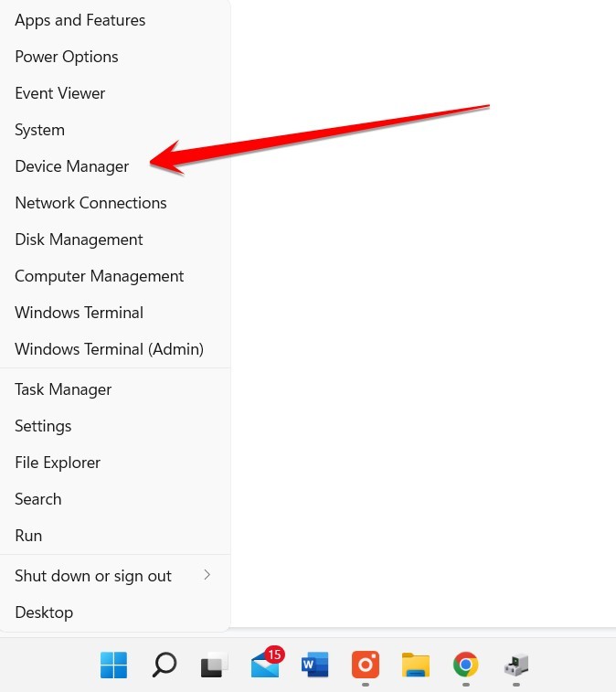Open the Mail app with 15 badge
The height and width of the screenshot is (692, 616).
[267, 663]
